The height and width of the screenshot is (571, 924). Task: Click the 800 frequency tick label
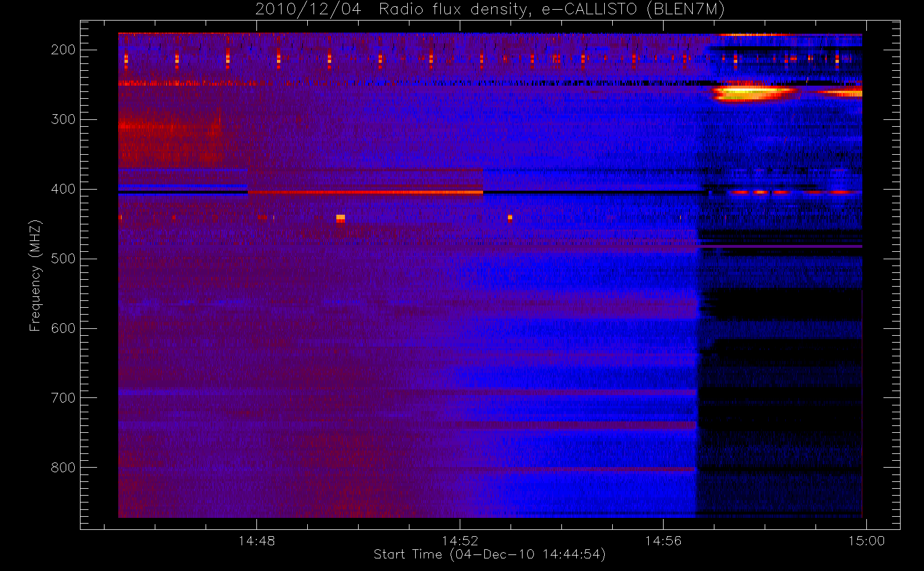tap(63, 468)
